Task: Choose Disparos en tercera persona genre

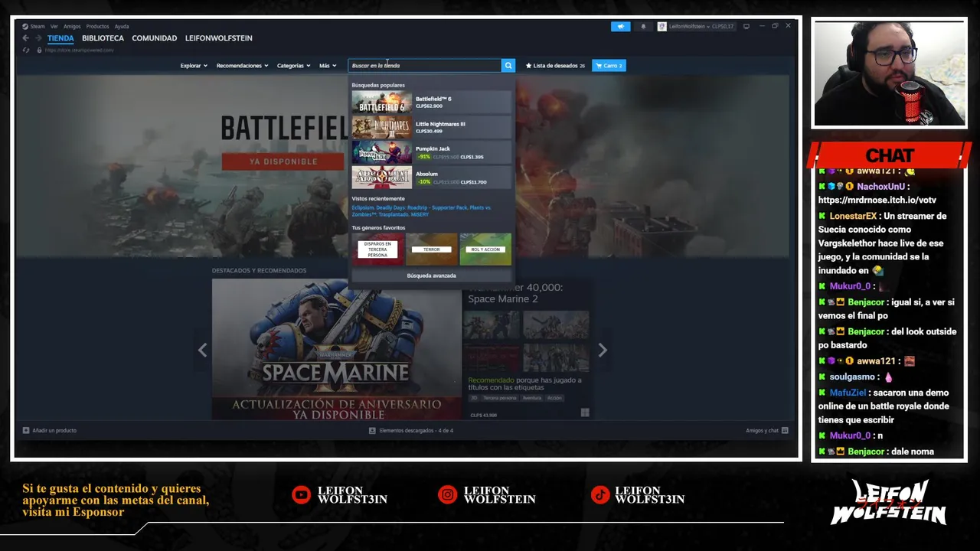Action: [x=377, y=249]
